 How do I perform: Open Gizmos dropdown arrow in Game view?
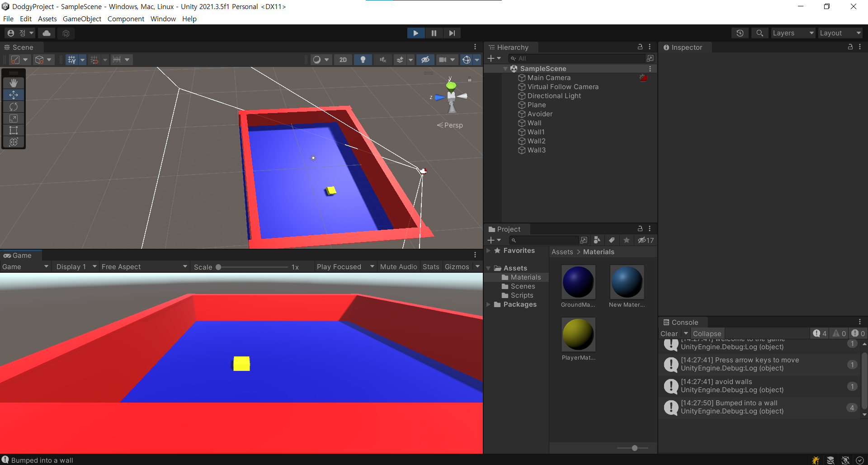click(x=477, y=267)
